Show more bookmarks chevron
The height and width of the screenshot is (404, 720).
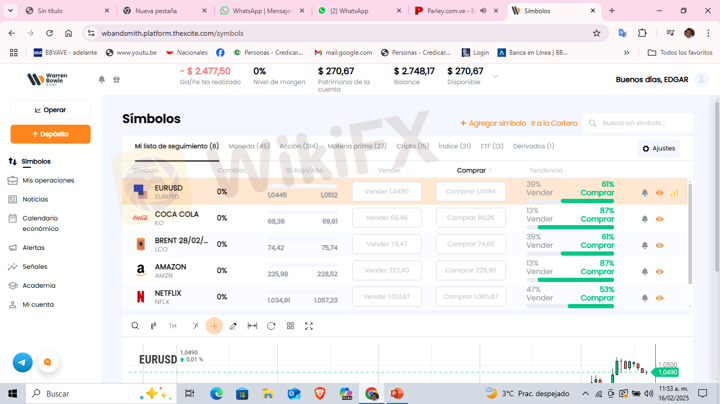(x=626, y=53)
